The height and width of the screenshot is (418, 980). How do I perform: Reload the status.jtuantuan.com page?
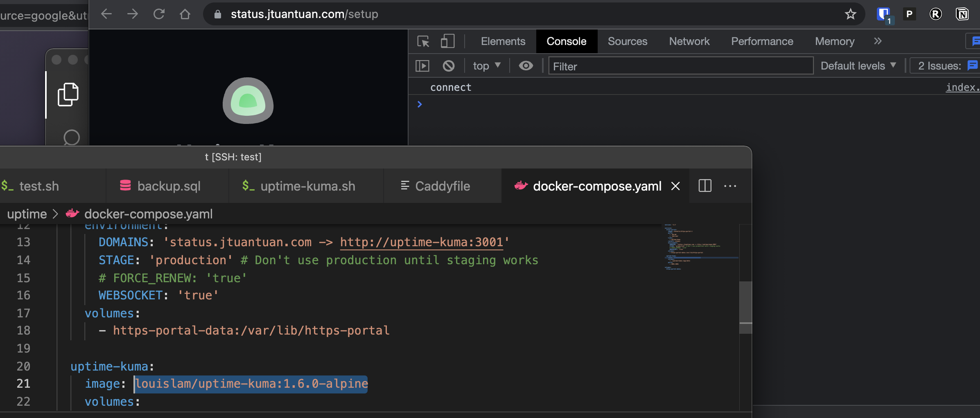tap(159, 14)
